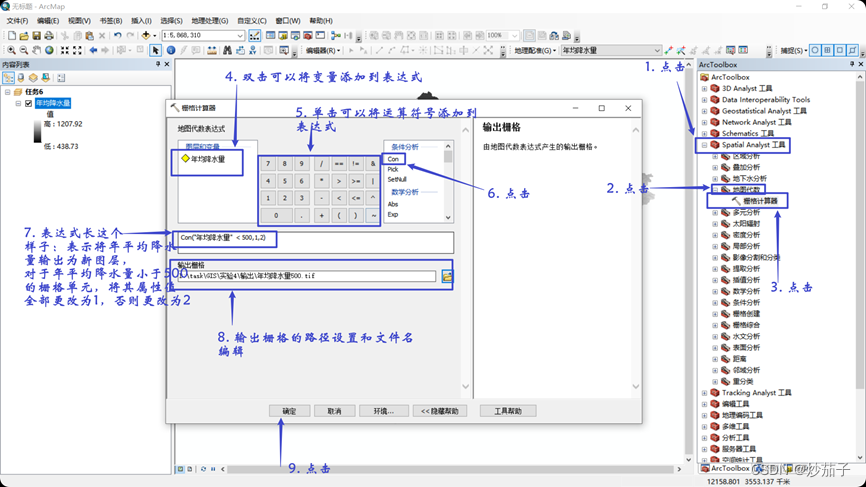Switch to List By Visibility view

[33, 78]
